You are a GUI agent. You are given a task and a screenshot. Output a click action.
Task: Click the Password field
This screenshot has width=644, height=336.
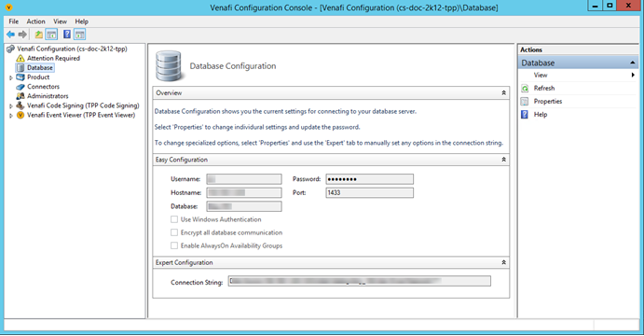coord(370,179)
